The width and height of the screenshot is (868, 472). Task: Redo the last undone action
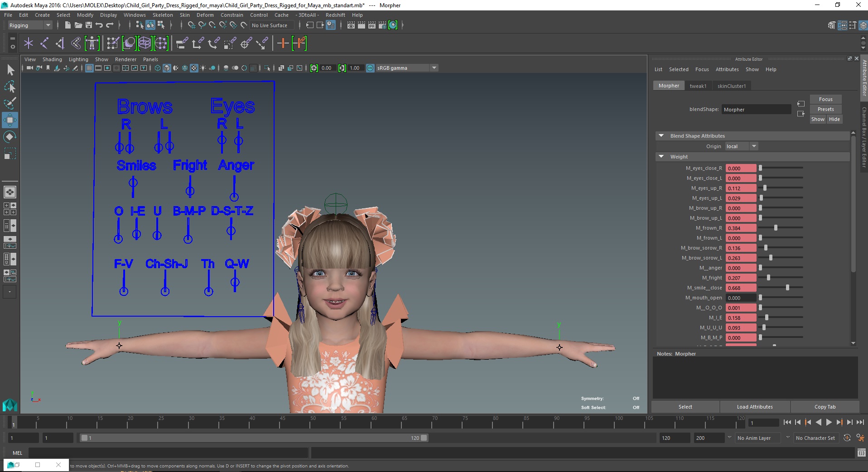[110, 25]
